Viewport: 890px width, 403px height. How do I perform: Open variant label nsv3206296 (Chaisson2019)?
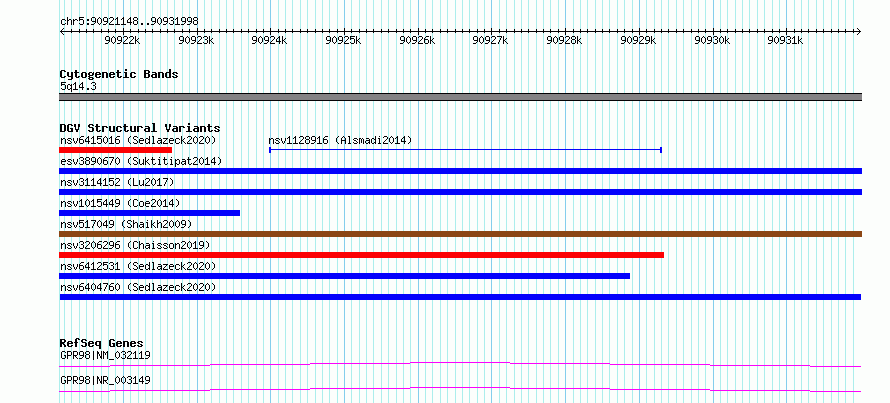click(x=135, y=245)
